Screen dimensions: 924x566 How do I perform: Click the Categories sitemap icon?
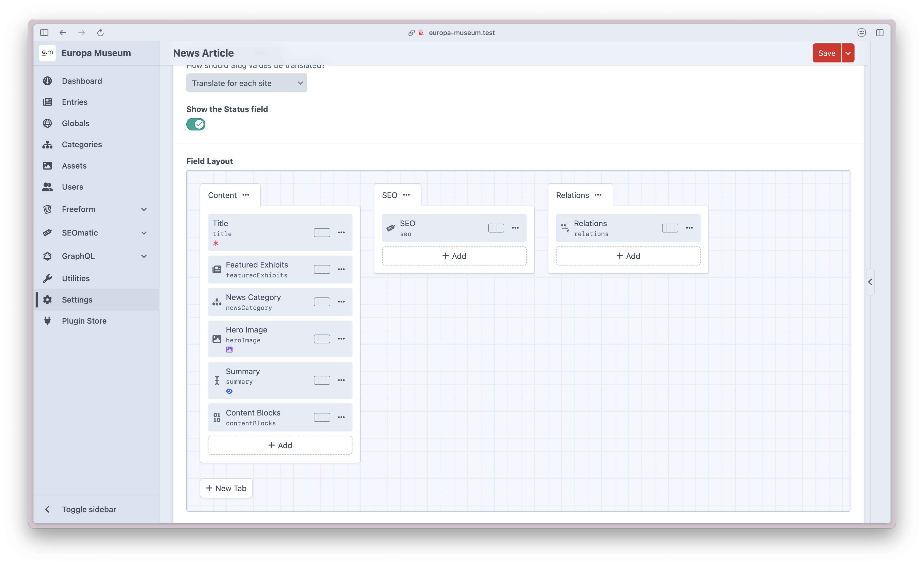tap(47, 144)
